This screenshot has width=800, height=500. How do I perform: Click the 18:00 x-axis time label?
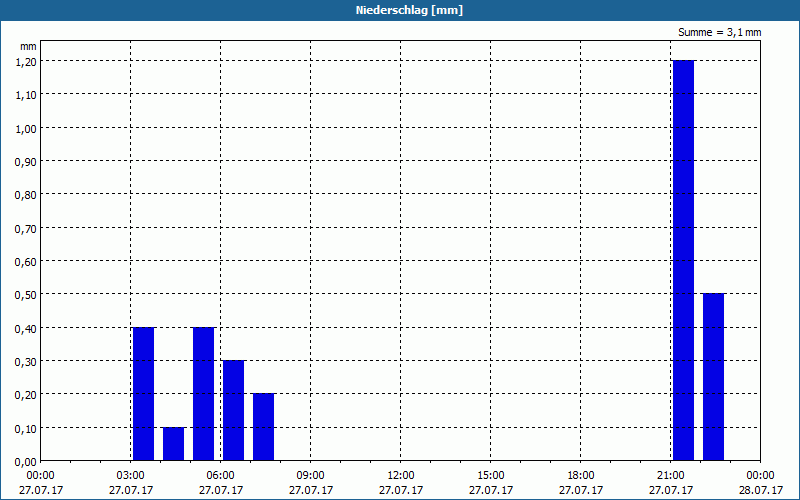(581, 476)
